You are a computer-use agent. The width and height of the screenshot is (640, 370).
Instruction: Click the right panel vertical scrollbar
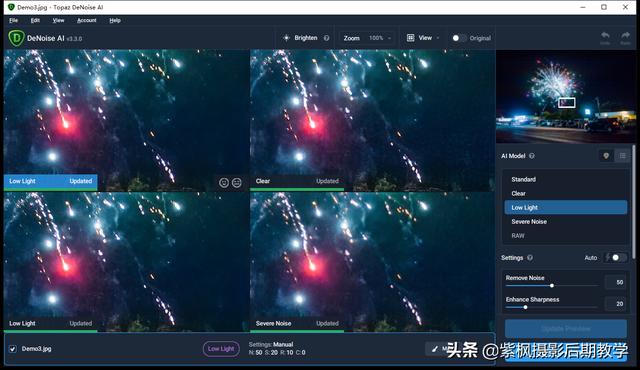pyautogui.click(x=633, y=202)
